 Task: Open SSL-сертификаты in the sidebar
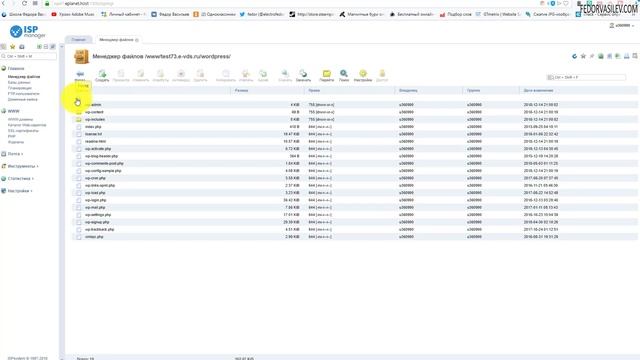point(23,131)
